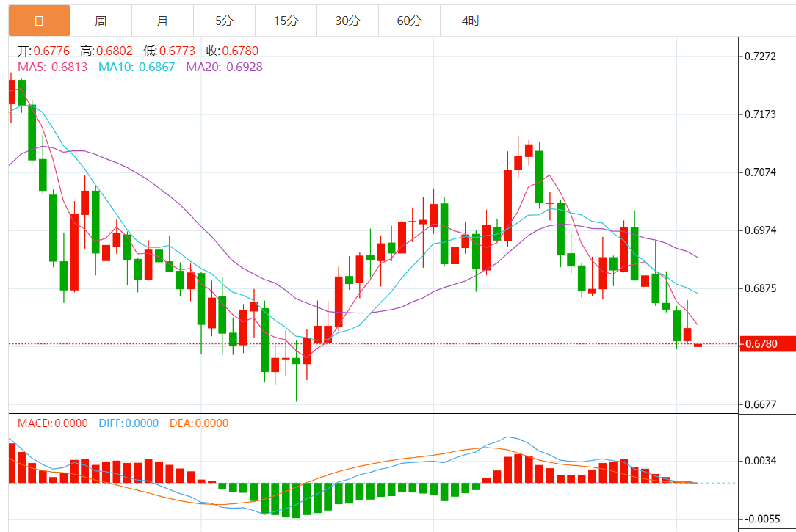Click the 0.7272 price axis label
The height and width of the screenshot is (532, 796).
(760, 57)
